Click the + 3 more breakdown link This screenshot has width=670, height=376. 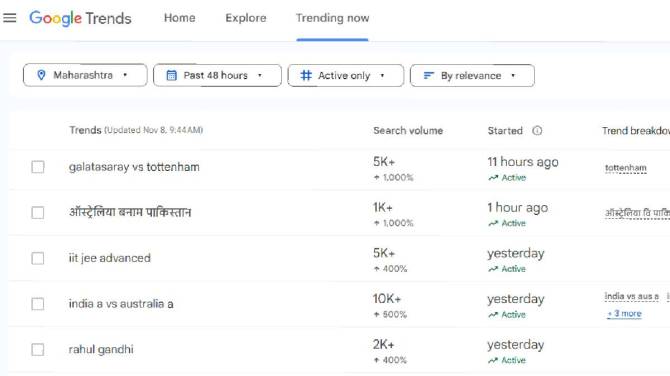pyautogui.click(x=624, y=314)
